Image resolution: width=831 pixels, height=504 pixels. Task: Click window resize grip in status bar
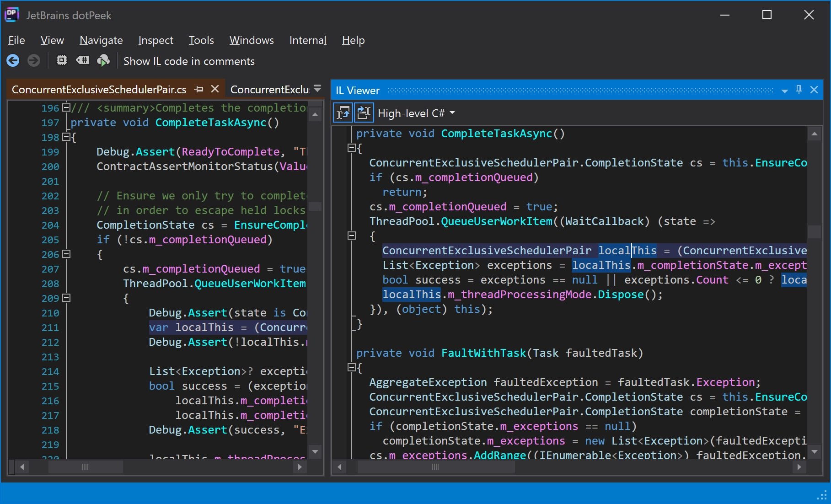[822, 496]
